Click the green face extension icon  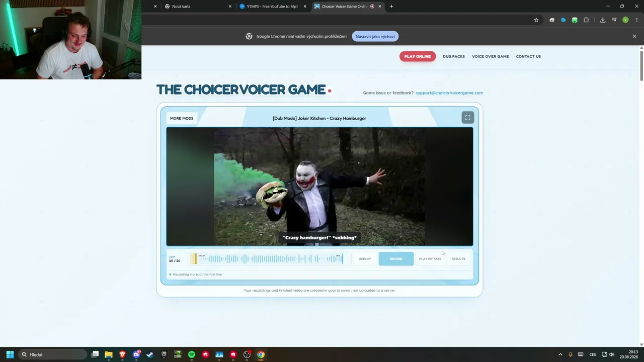pyautogui.click(x=575, y=20)
